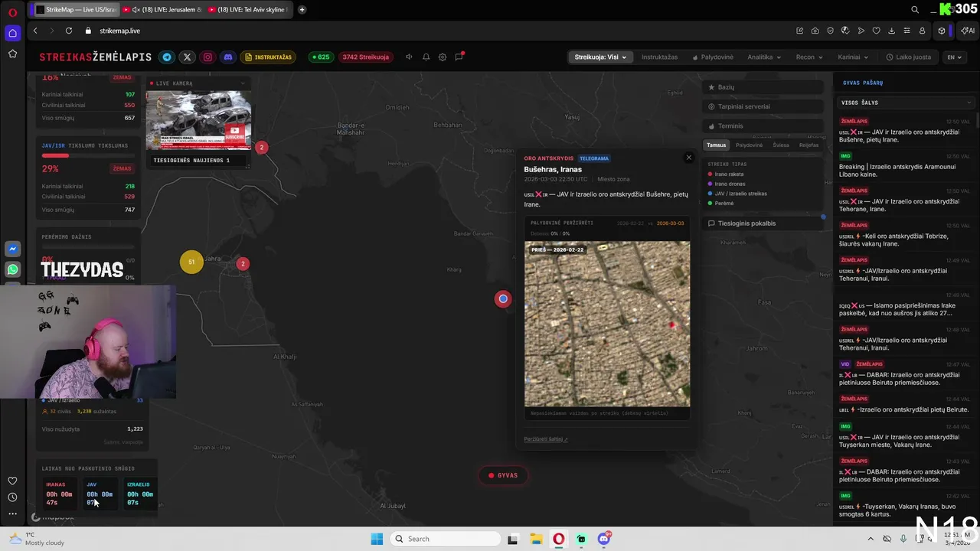Toggle Irano raketa legend filter
980x551 pixels.
(x=726, y=174)
